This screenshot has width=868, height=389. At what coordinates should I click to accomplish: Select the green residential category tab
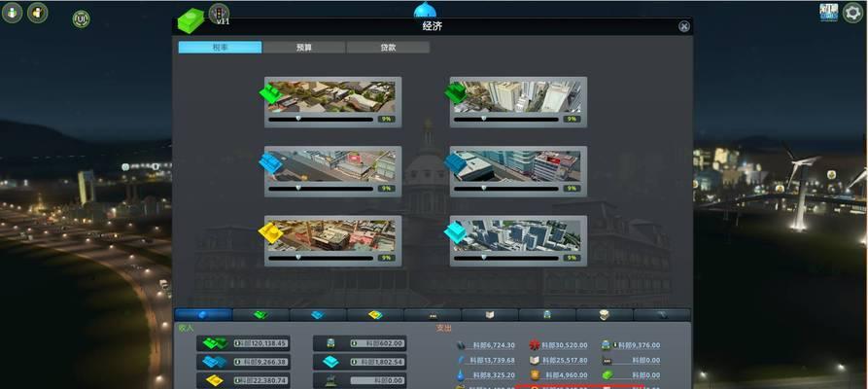tap(260, 315)
